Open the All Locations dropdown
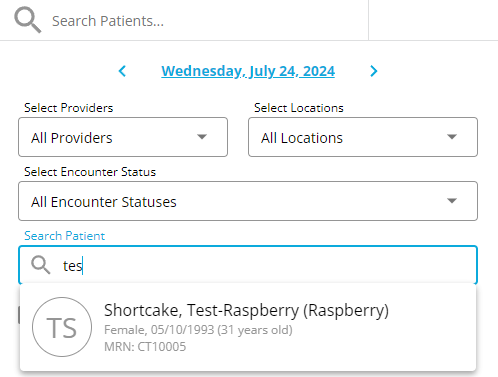The image size is (498, 377). (x=363, y=137)
